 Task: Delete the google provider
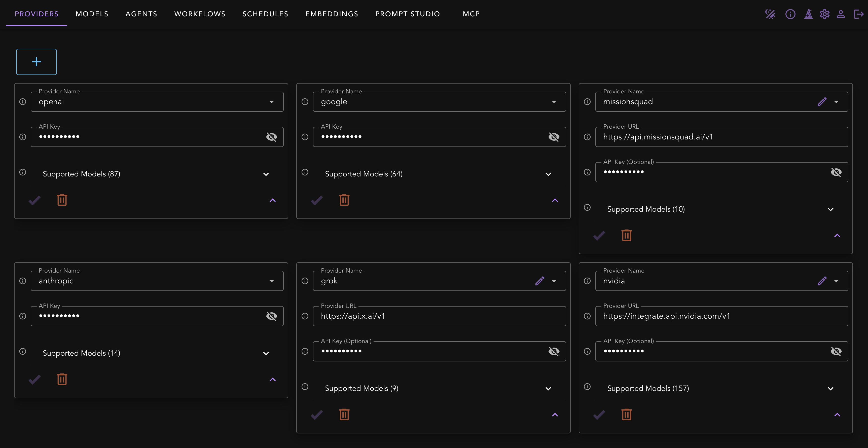tap(344, 200)
